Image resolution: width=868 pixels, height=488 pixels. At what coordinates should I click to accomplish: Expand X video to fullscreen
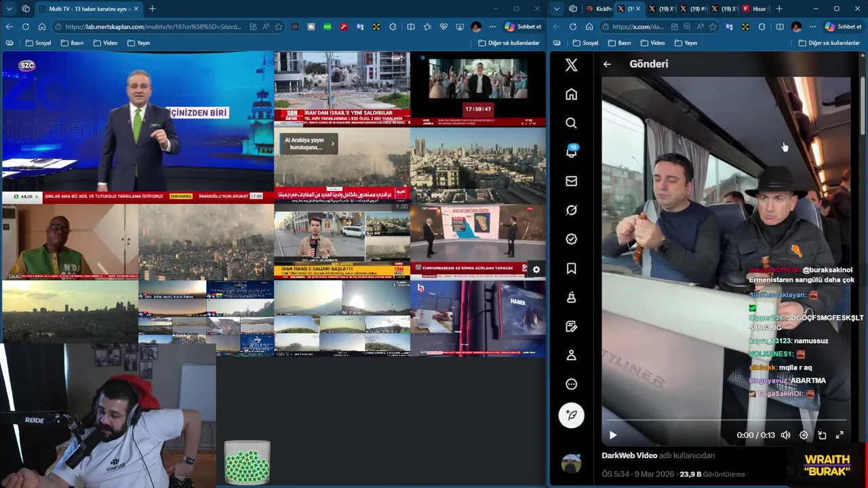840,435
